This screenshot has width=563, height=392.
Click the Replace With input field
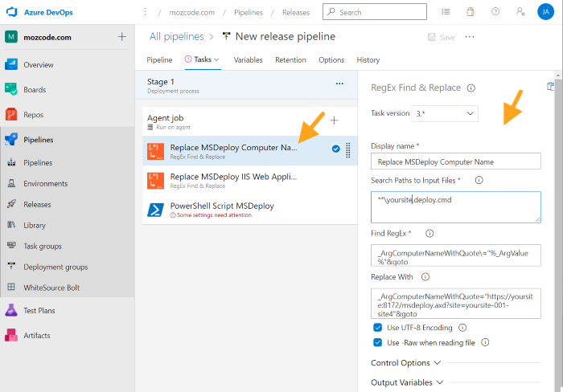tap(456, 304)
